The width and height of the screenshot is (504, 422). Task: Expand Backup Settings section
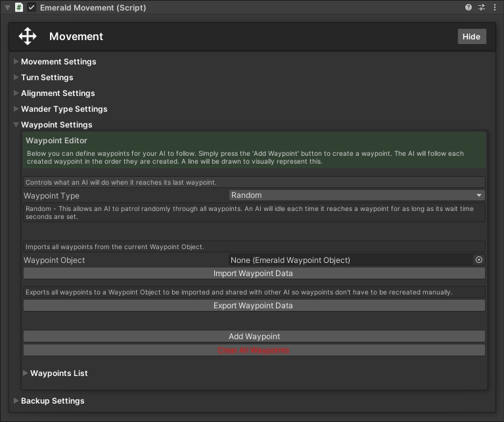click(x=52, y=401)
